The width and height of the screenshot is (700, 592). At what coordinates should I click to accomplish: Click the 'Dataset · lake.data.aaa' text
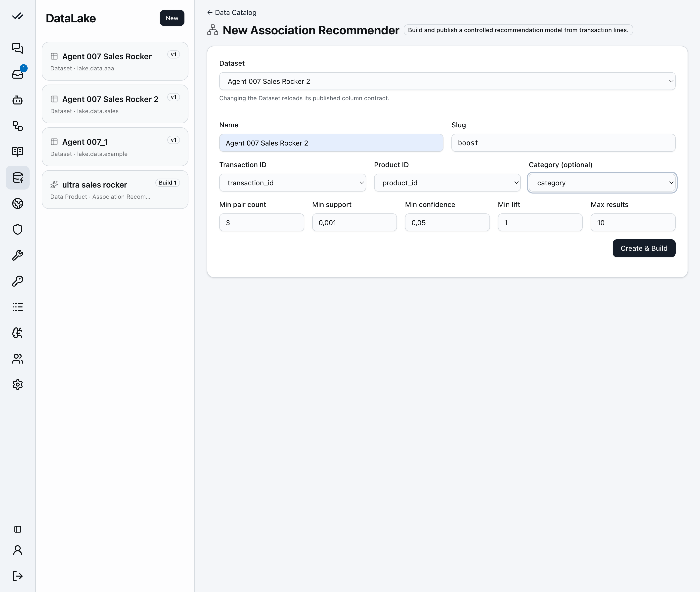82,68
